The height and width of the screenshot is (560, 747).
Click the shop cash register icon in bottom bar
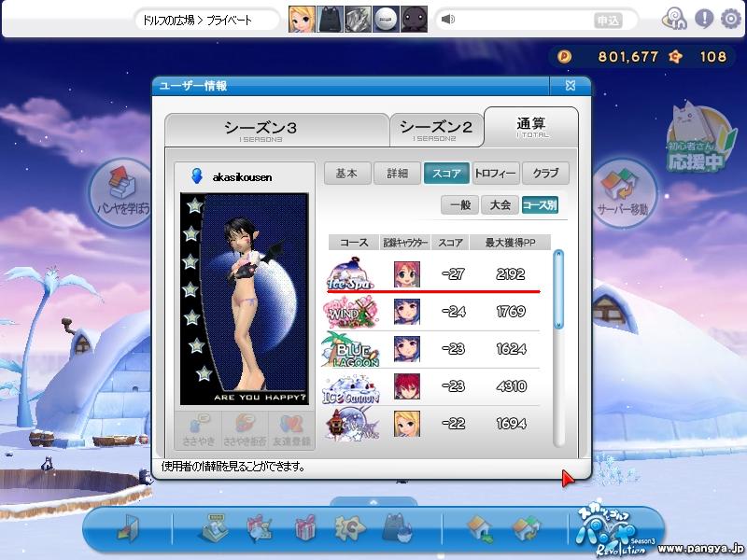coord(214,527)
